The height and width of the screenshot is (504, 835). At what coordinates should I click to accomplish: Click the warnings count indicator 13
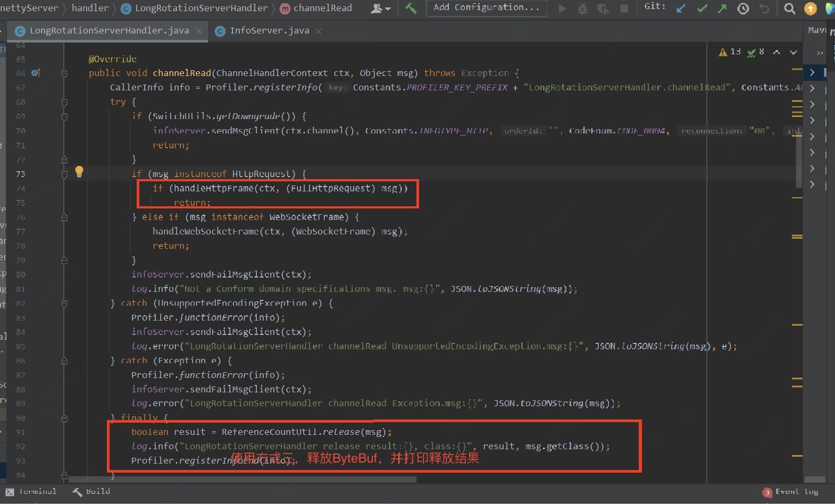coord(730,52)
